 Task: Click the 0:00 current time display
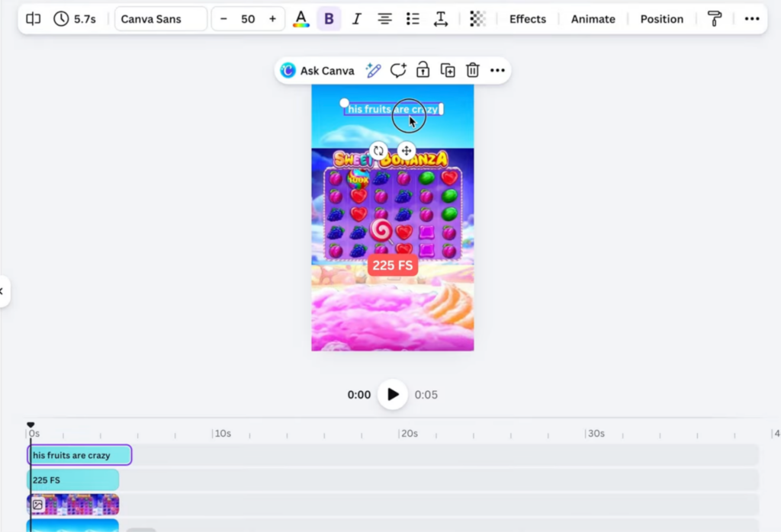pos(358,395)
